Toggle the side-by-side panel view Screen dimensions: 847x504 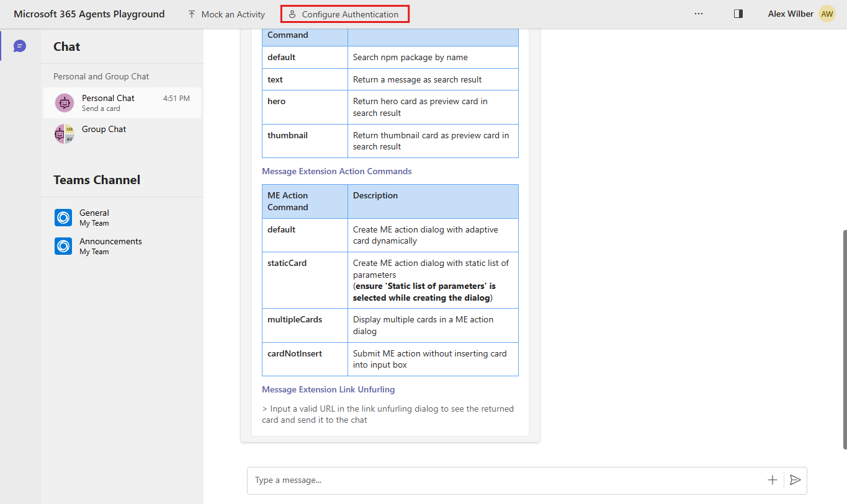(738, 13)
